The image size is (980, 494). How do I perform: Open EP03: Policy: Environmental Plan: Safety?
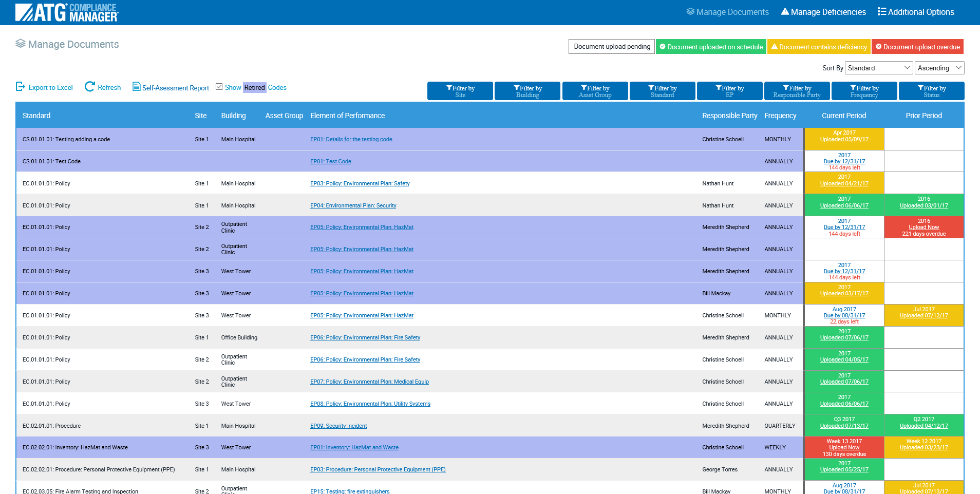pyautogui.click(x=360, y=183)
